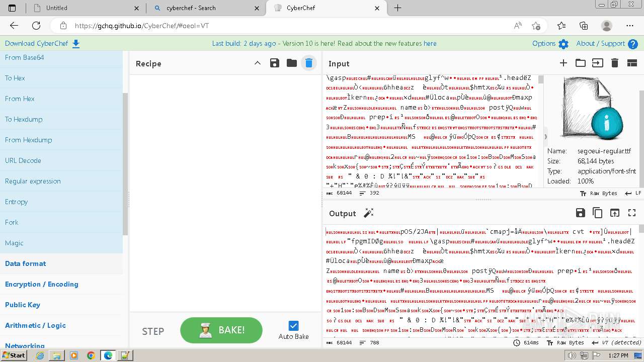Open Options gear icon
The height and width of the screenshot is (362, 644).
coord(563,44)
